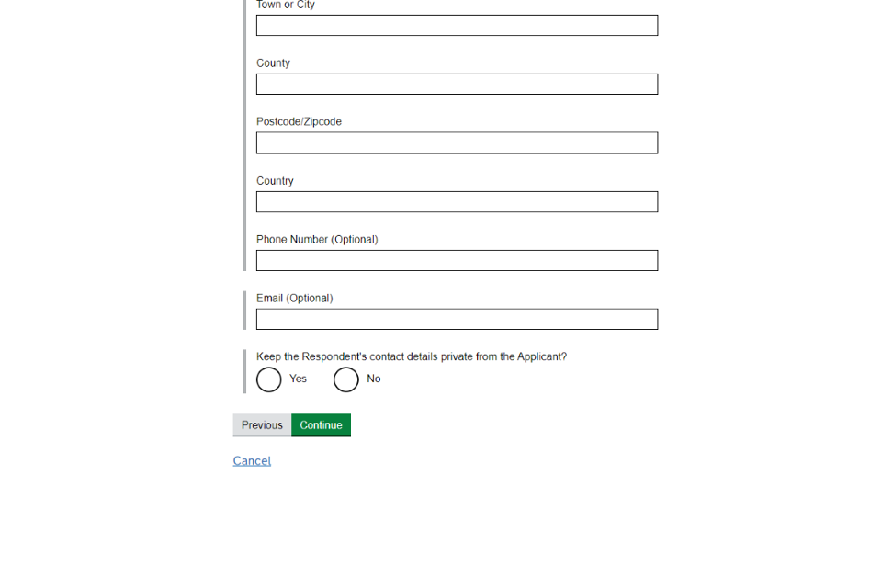Click the Phone Number (Optional) input box
Screen dimensions: 882x588
(457, 261)
